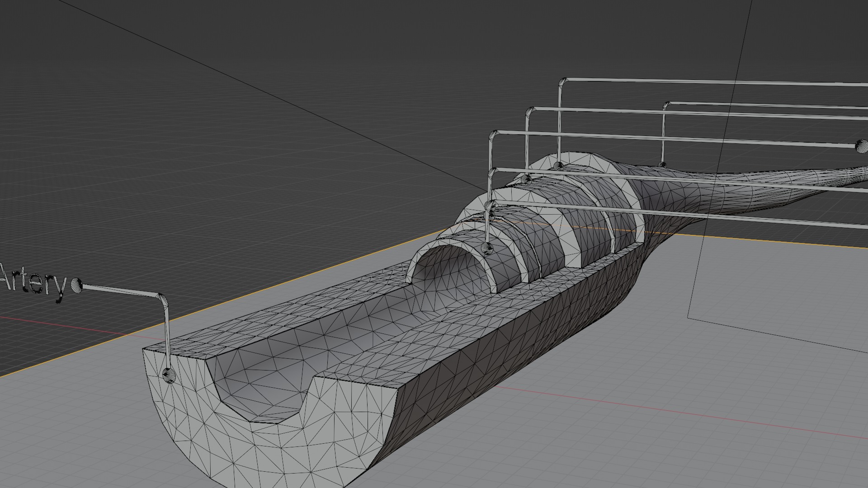The image size is (868, 488).
Task: Select the "Artery" 3D text label
Action: pyautogui.click(x=33, y=282)
